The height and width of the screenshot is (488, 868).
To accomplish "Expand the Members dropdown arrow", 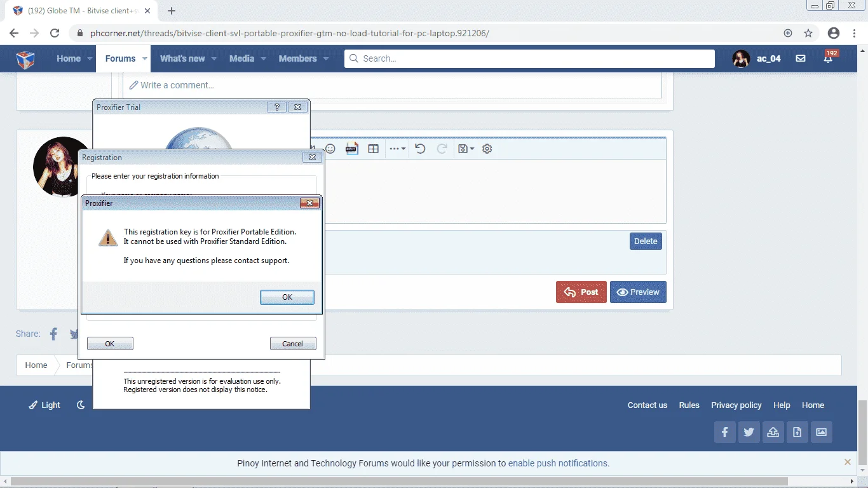I will pyautogui.click(x=326, y=58).
